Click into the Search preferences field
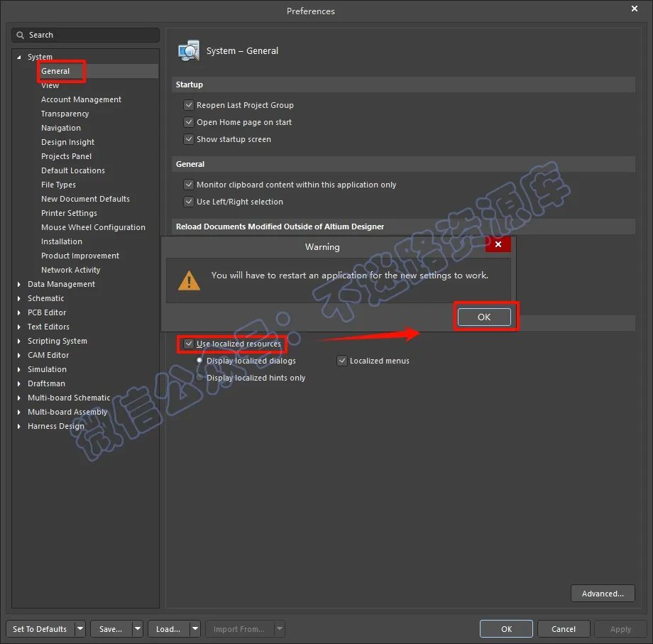Image resolution: width=653 pixels, height=644 pixels. tap(85, 35)
